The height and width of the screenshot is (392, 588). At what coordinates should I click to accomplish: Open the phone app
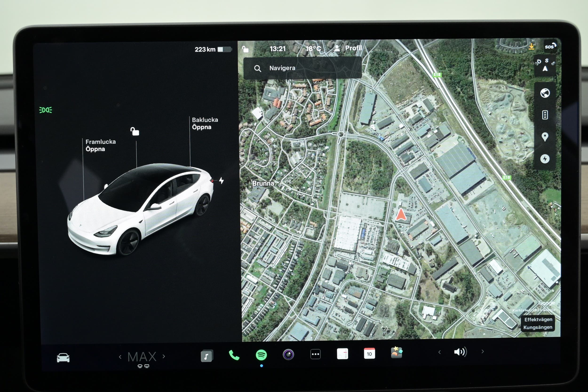coord(234,355)
